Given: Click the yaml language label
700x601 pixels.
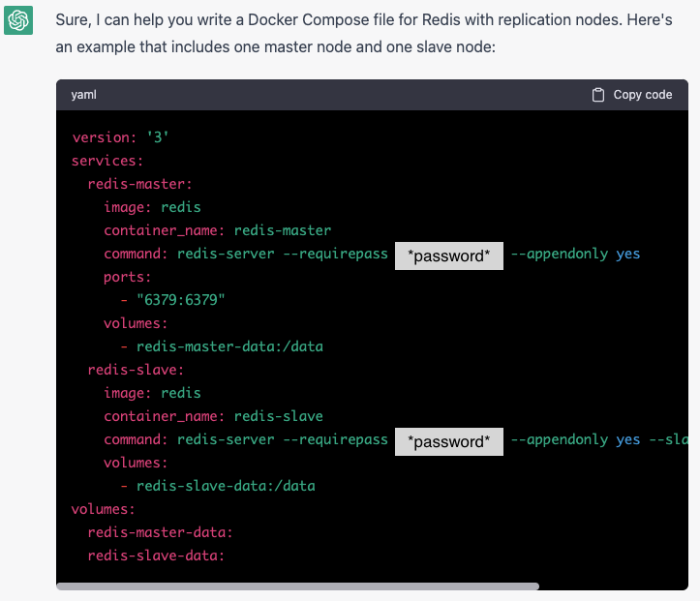Looking at the screenshot, I should click(x=83, y=95).
